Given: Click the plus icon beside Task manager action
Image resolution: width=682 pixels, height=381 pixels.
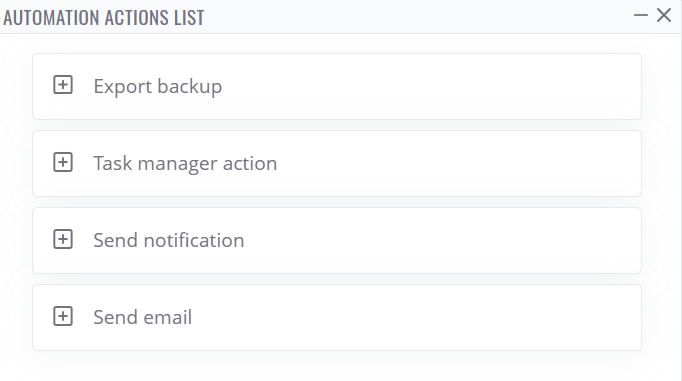Looking at the screenshot, I should click(x=63, y=162).
